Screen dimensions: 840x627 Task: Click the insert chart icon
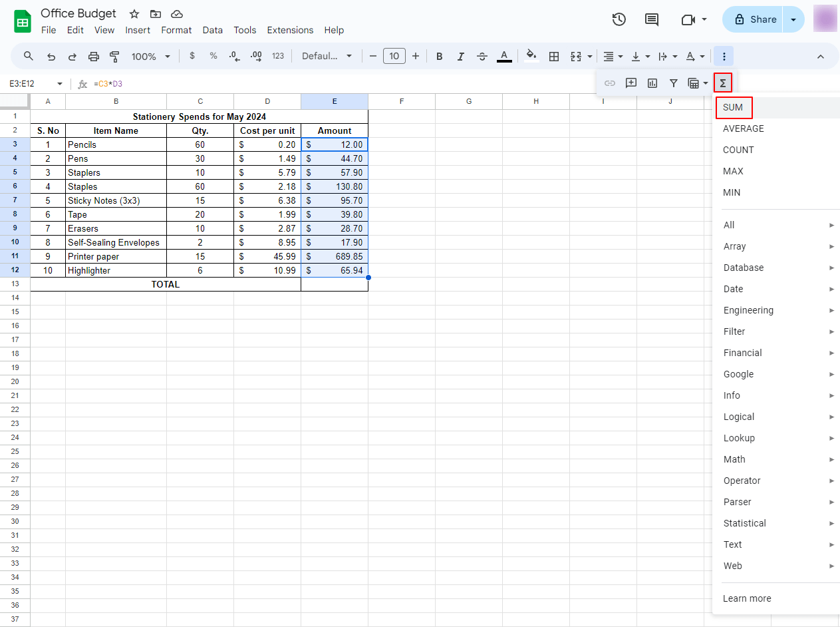pos(652,83)
